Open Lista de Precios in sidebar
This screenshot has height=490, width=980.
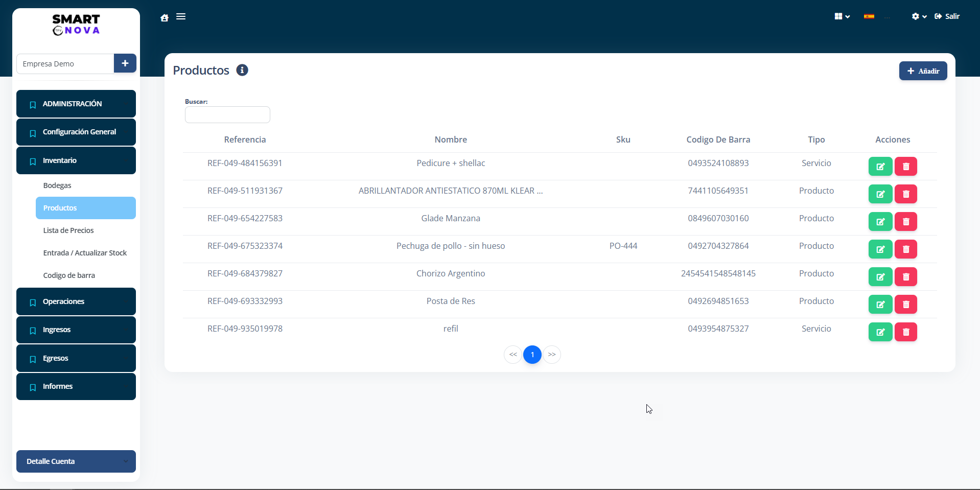[x=68, y=230]
